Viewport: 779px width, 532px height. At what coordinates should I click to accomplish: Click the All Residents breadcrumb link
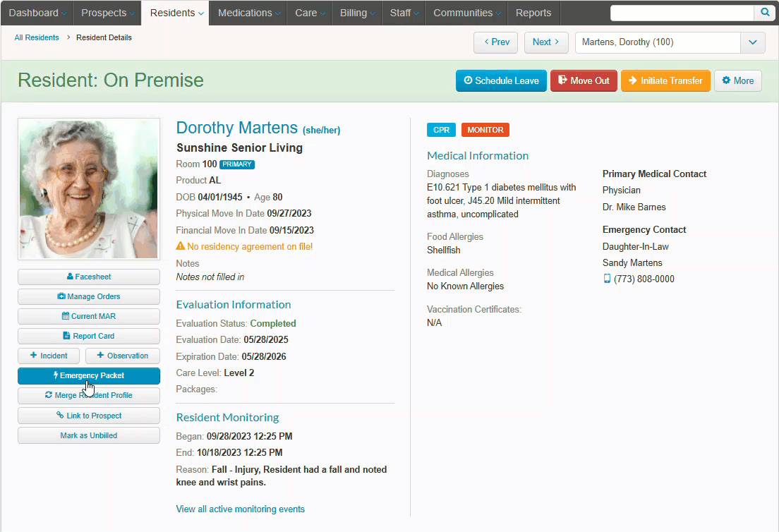pyautogui.click(x=37, y=37)
